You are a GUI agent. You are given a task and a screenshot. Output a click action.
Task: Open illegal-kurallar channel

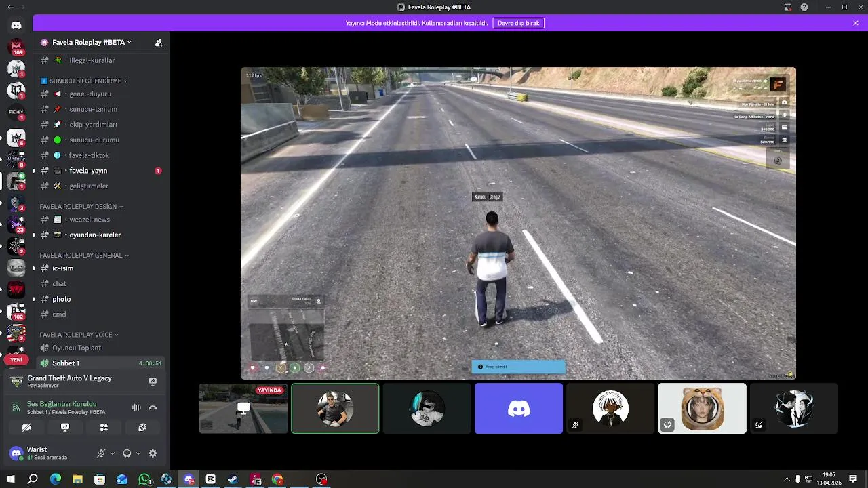click(101, 60)
